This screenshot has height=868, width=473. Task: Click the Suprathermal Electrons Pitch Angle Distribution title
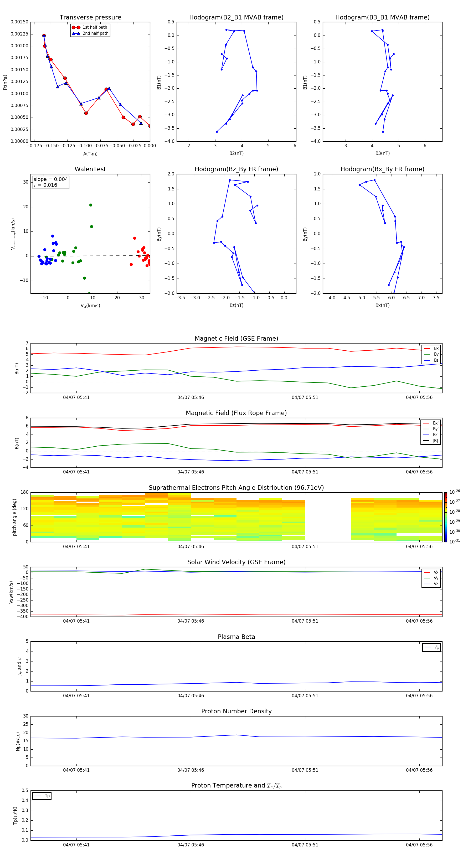pos(236,488)
